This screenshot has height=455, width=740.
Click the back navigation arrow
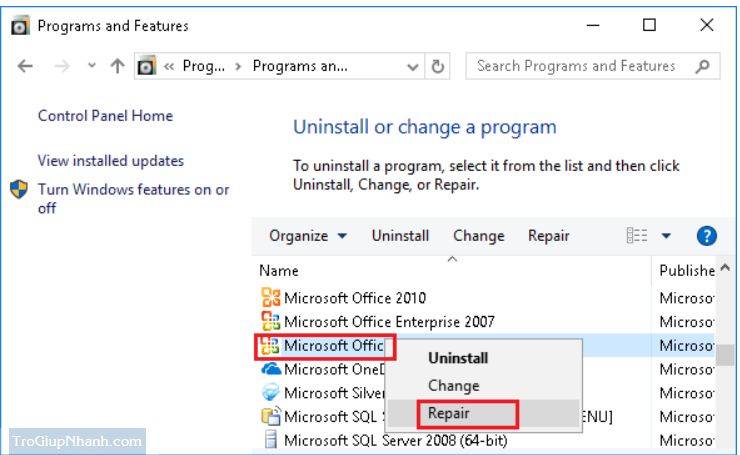[x=26, y=66]
